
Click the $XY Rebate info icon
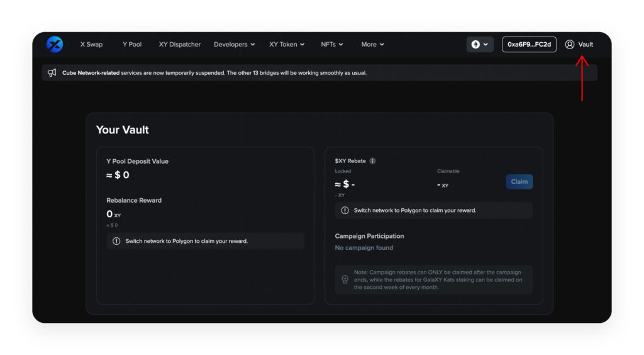372,161
